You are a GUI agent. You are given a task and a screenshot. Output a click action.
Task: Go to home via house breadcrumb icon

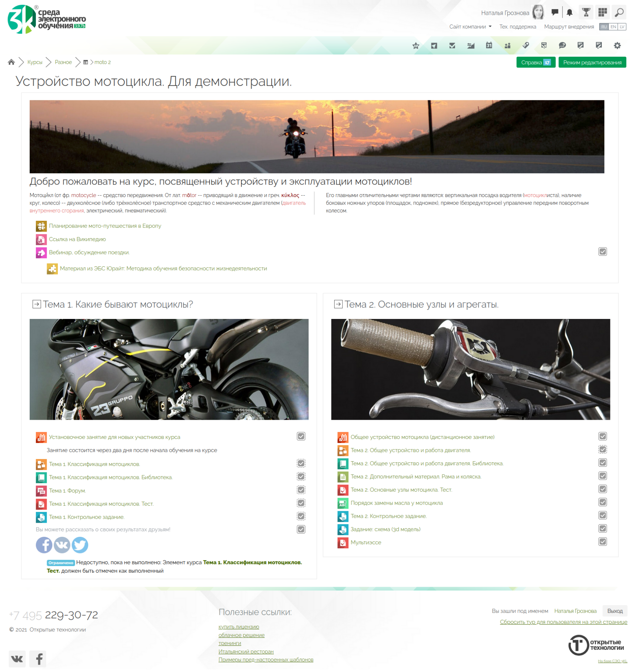pos(11,62)
